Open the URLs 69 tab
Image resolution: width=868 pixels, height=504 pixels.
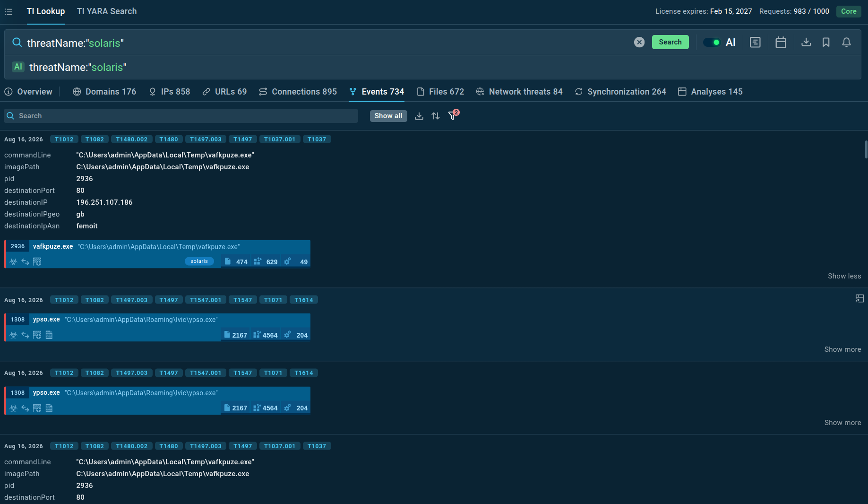coord(224,92)
